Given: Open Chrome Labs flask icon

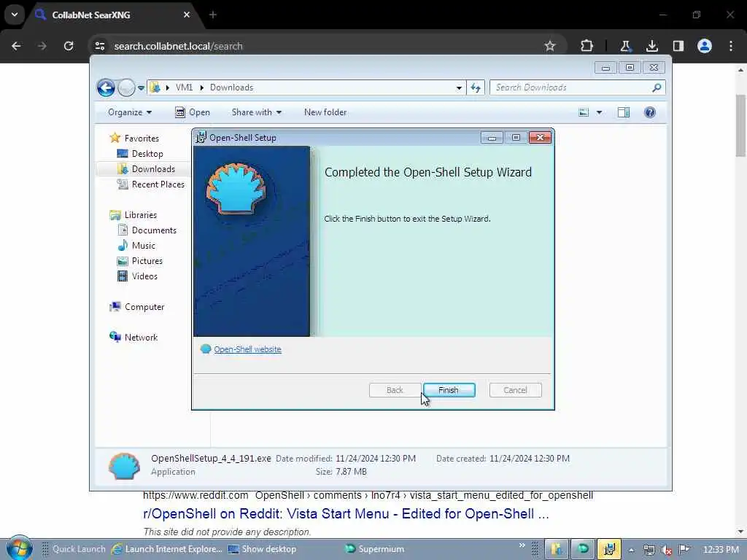Looking at the screenshot, I should 625,46.
